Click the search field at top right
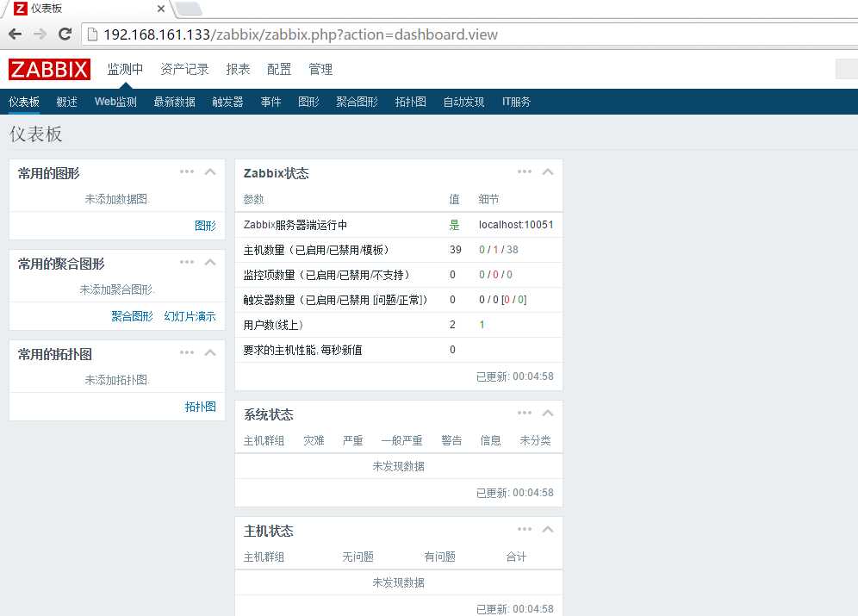 847,70
